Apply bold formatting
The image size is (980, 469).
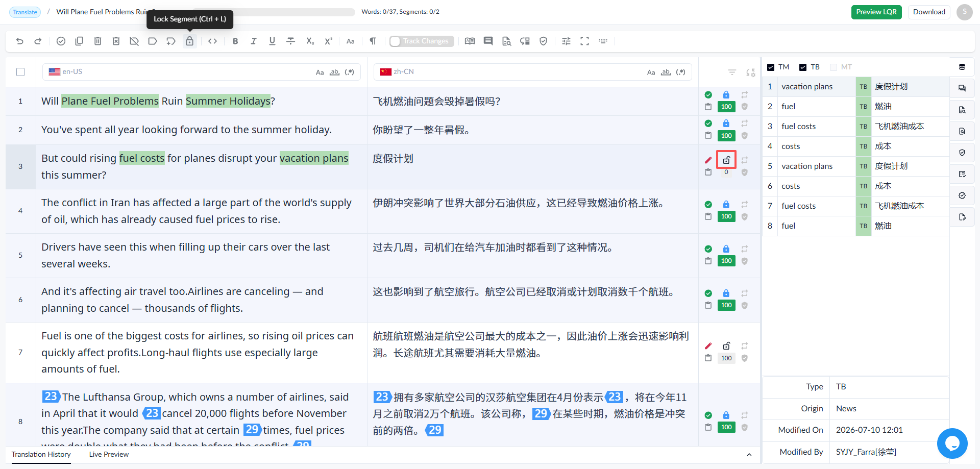[x=235, y=41]
